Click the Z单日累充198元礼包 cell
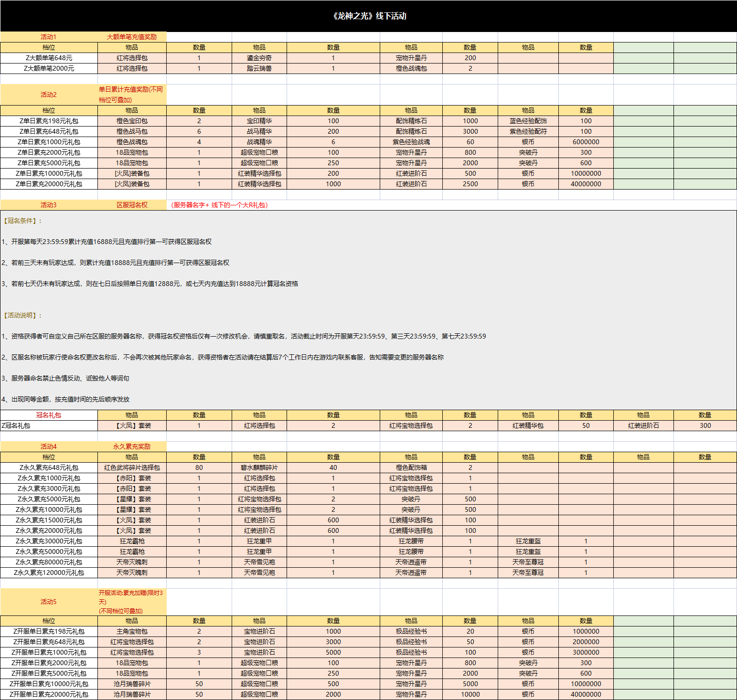Screen dimensions: 737x700 (x=49, y=121)
